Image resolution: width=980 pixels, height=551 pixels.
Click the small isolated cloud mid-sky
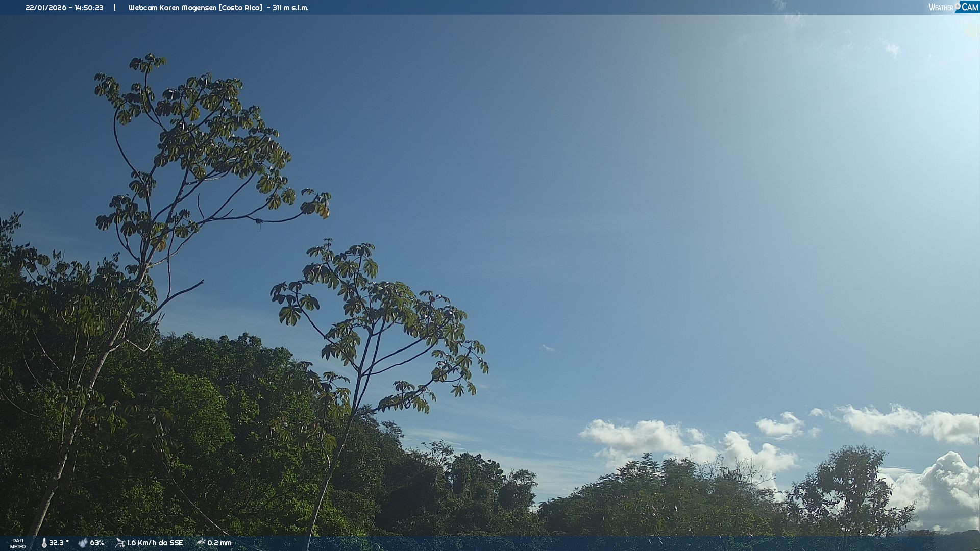(x=547, y=348)
